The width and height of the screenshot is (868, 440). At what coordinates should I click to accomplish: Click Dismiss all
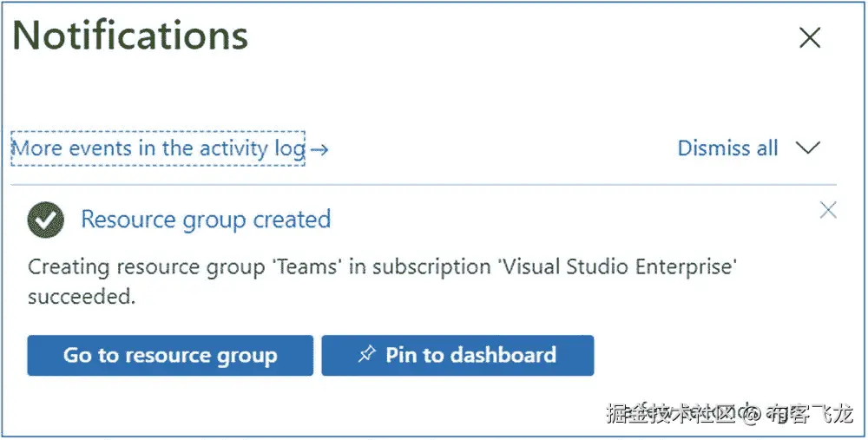coord(727,148)
